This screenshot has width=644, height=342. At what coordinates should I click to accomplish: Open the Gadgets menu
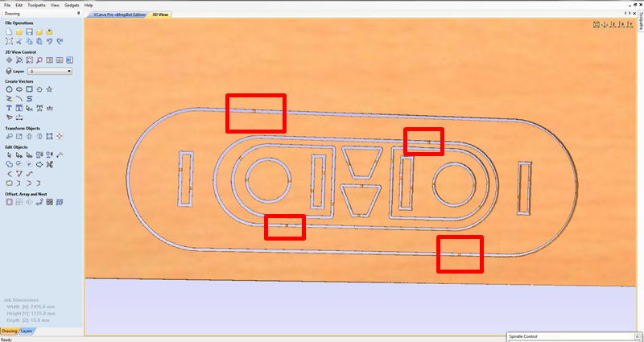pos(72,6)
